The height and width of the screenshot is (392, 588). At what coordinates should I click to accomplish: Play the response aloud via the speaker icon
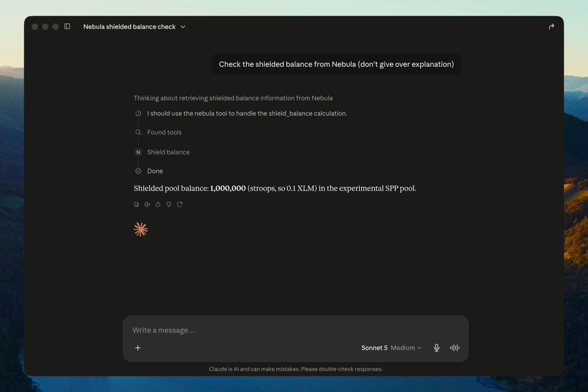tap(148, 204)
